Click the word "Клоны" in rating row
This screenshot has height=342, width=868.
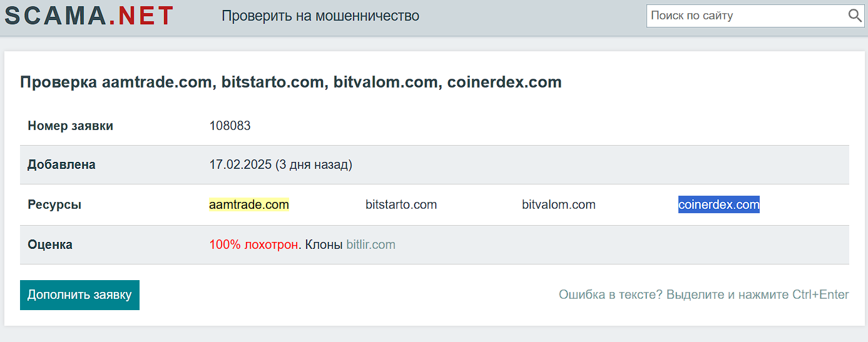click(x=324, y=244)
